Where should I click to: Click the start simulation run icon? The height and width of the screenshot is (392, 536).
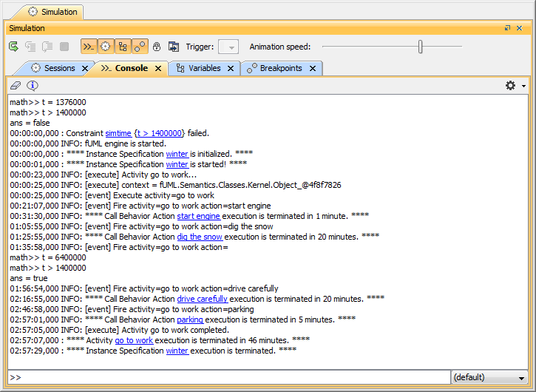pos(14,47)
